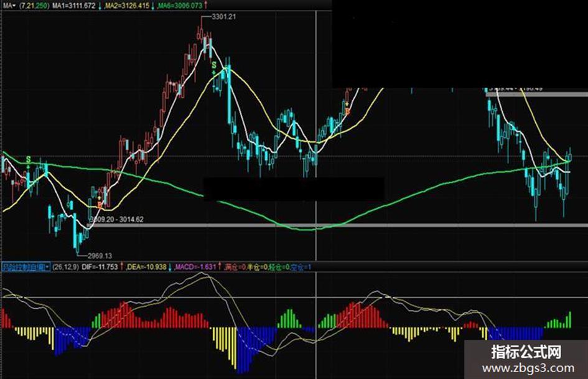This screenshot has width=588, height=379.
Task: Click the green S sell marker at the chart's left edge
Action: 29,161
